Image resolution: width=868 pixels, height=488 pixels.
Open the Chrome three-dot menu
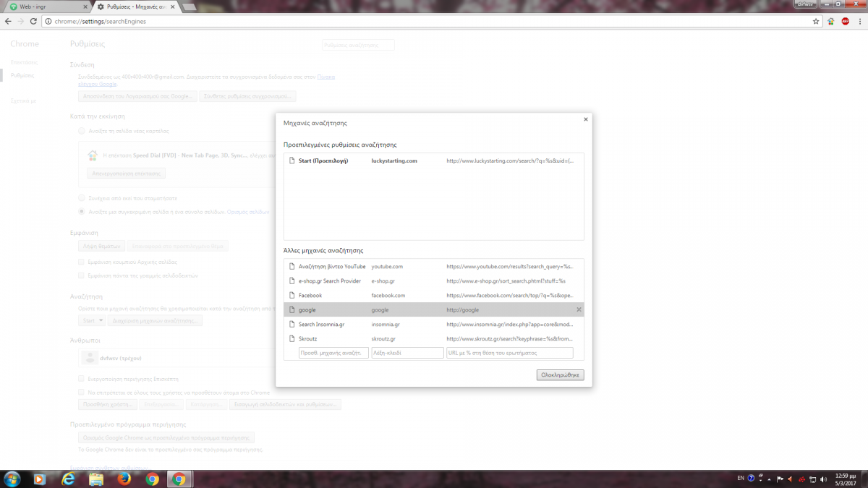pos(859,21)
